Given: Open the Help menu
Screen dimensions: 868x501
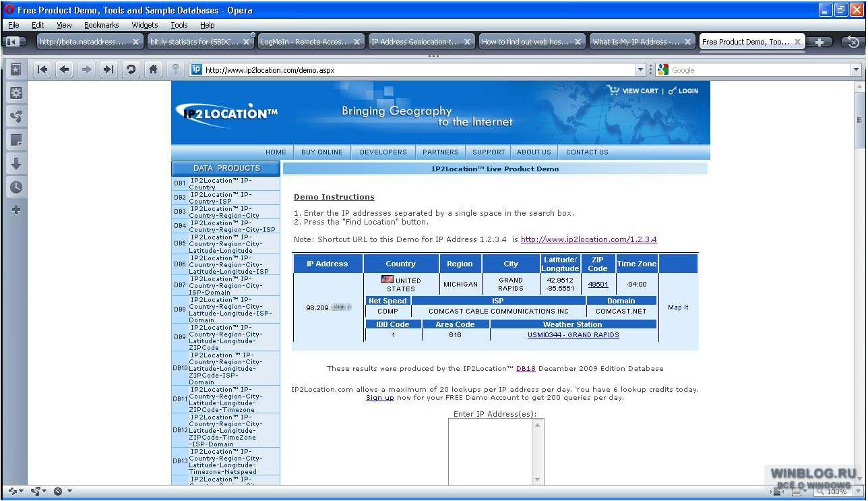Looking at the screenshot, I should 207,25.
